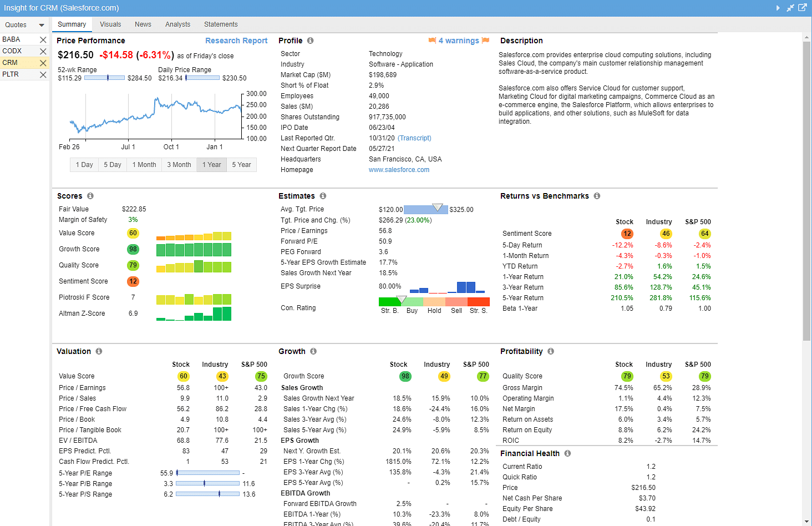812x526 pixels.
Task: Click the Growth Score history bars
Action: point(194,250)
